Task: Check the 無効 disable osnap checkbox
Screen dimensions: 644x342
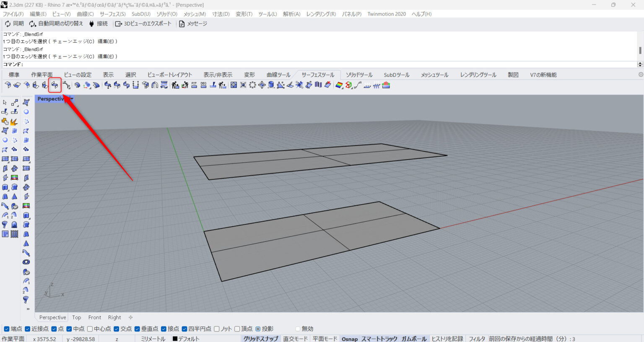Action: click(x=298, y=329)
